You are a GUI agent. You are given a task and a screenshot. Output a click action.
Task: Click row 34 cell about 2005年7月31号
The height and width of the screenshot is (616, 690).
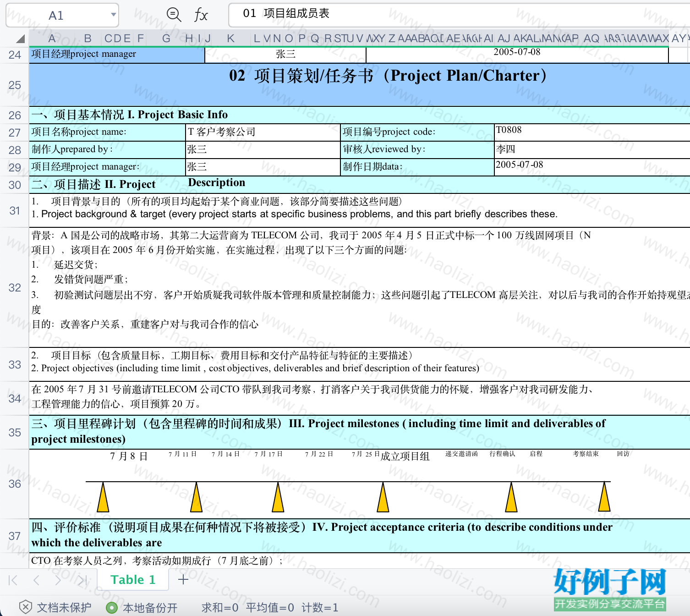point(360,398)
